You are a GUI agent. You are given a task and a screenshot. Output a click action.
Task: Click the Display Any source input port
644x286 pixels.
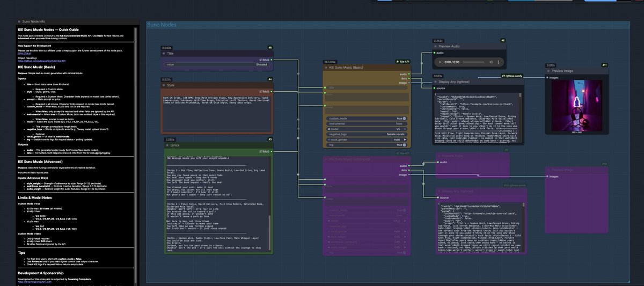tap(435, 88)
